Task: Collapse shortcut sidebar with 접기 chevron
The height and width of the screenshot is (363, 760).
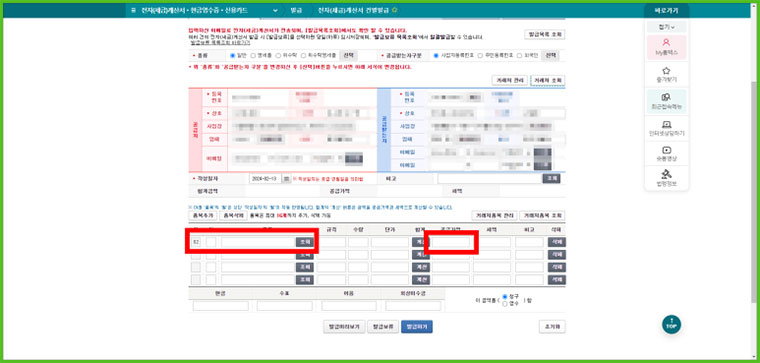Action: click(x=666, y=27)
